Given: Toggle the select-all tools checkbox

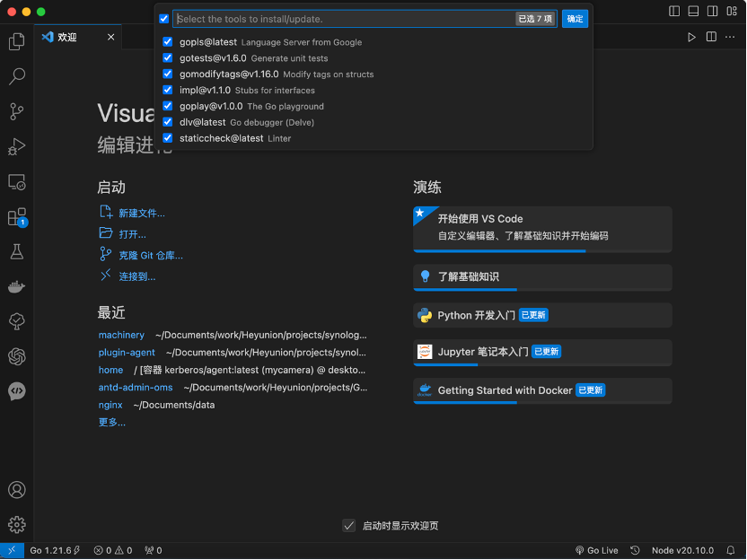Looking at the screenshot, I should [x=164, y=19].
